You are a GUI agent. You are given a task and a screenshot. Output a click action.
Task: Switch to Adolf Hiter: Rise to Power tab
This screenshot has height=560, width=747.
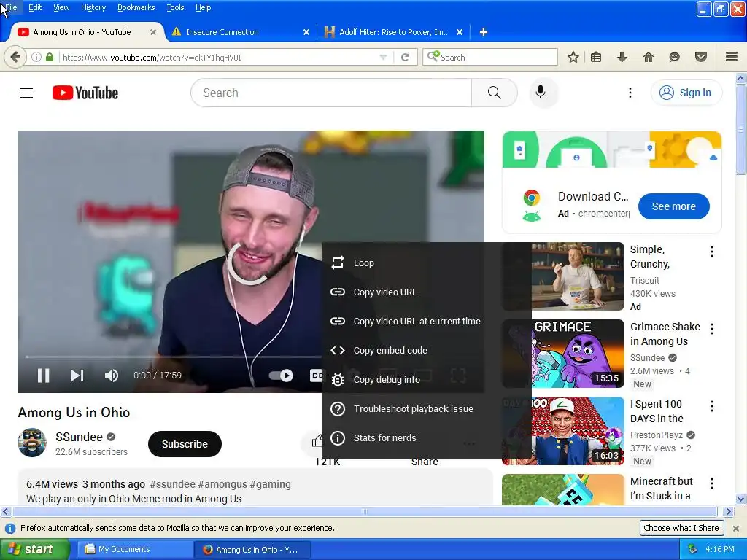coord(393,32)
